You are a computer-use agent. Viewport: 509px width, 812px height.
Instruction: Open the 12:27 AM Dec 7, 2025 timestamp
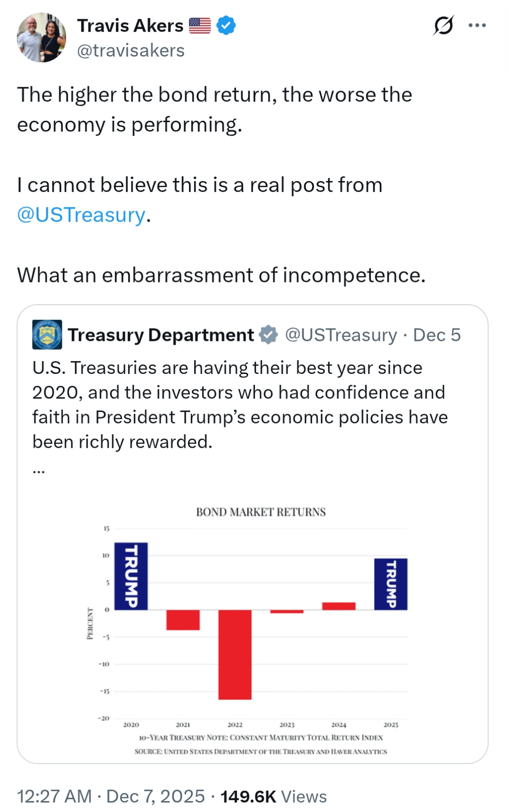(111, 796)
